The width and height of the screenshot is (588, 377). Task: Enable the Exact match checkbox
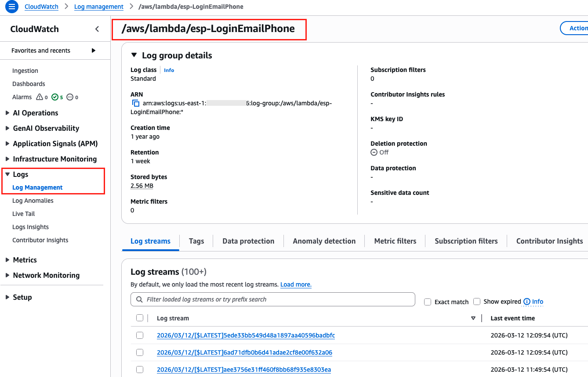[428, 302]
